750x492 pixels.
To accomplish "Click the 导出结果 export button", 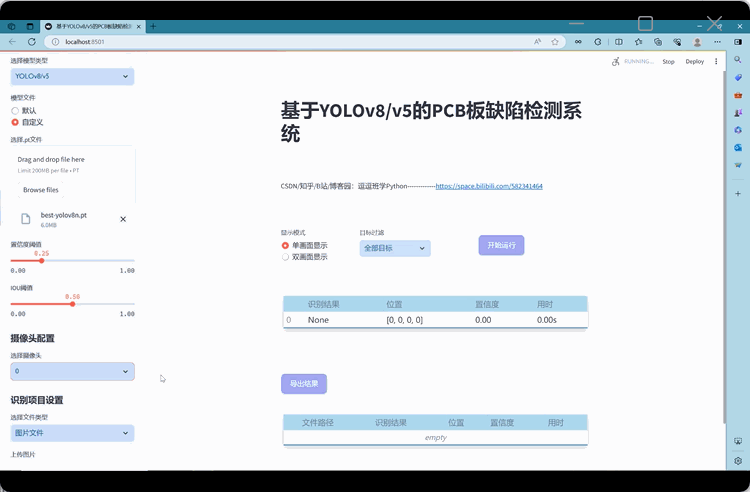I will click(x=304, y=384).
